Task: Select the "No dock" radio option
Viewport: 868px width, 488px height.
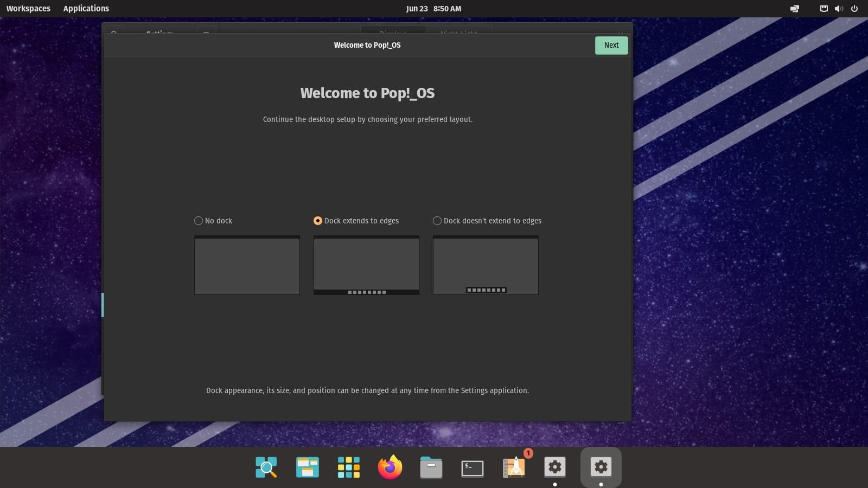Action: click(199, 221)
